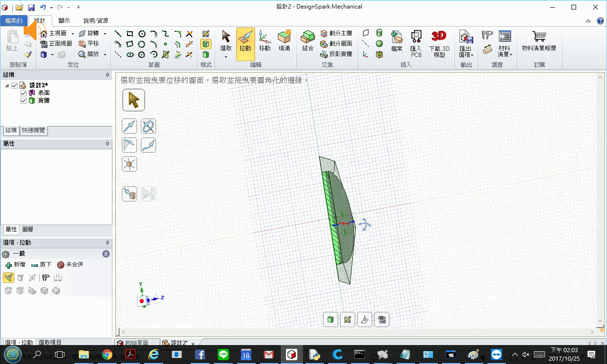
Task: Toggle visibility checkbox for 表面
Action: pyautogui.click(x=24, y=93)
